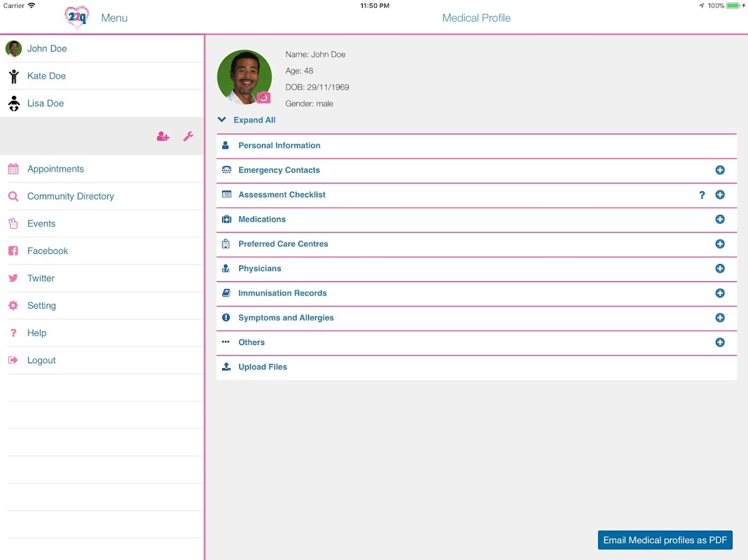Add an Others entry with plus icon
Image resolution: width=748 pixels, height=560 pixels.
pyautogui.click(x=720, y=342)
